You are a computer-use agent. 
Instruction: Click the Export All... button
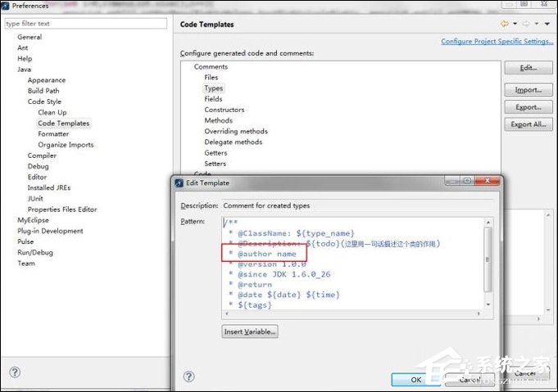click(529, 124)
